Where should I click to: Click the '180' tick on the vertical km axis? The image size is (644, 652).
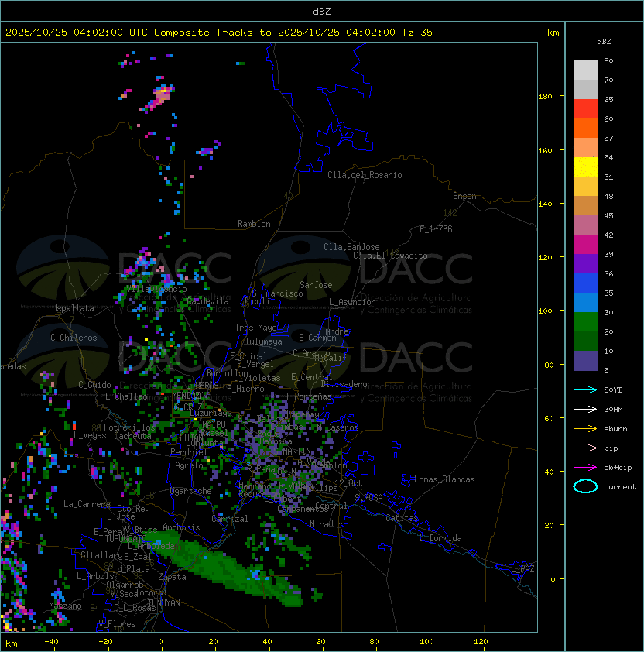[545, 96]
